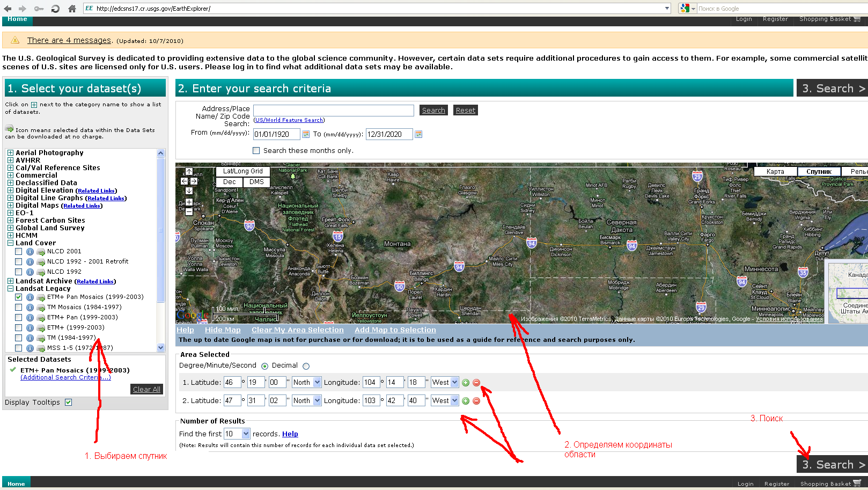The width and height of the screenshot is (868, 490).
Task: Open the From date calendar picker
Action: click(306, 134)
